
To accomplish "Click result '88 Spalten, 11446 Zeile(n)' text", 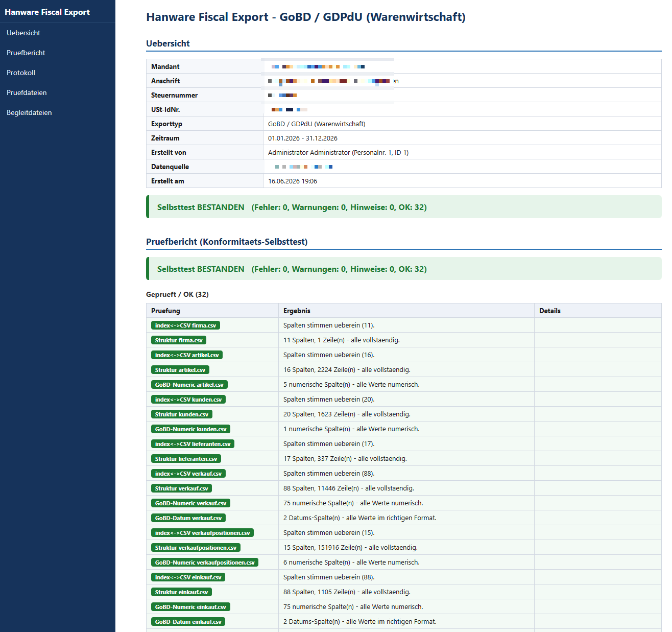I will (x=349, y=488).
